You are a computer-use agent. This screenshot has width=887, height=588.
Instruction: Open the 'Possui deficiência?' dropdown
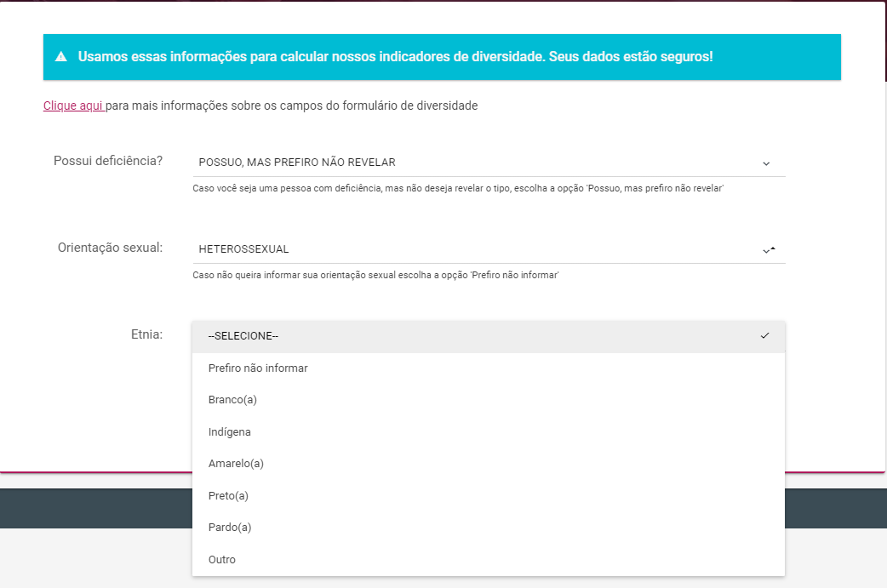(x=489, y=163)
